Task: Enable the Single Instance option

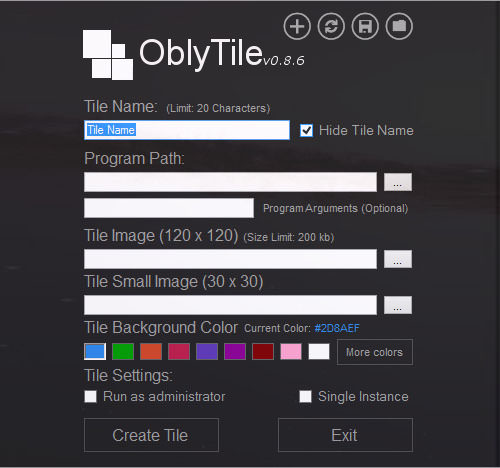Action: [305, 397]
